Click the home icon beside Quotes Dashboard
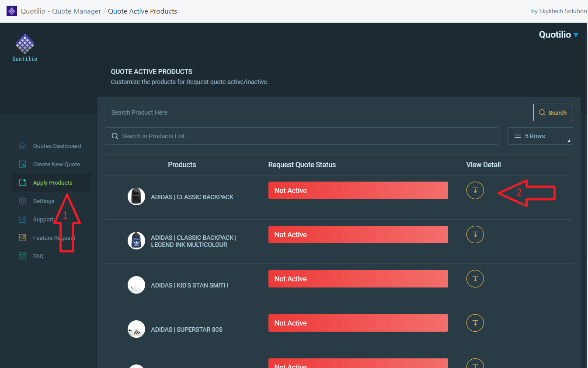 coord(23,146)
